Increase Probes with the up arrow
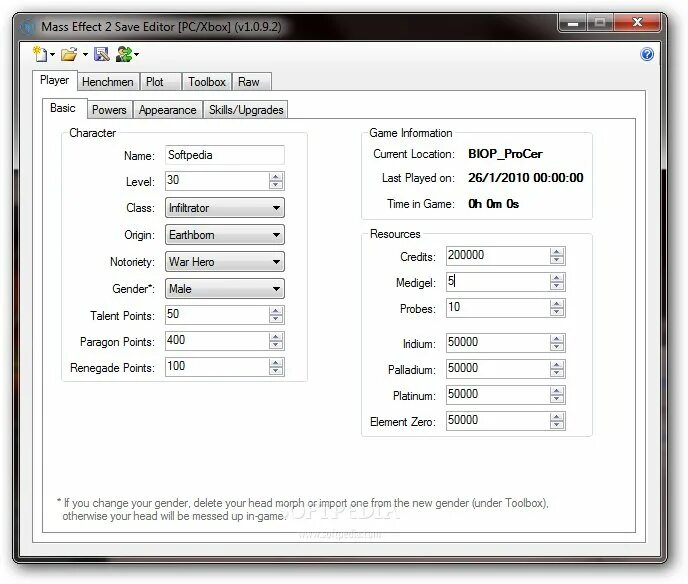Viewport: 688px width, 584px height. point(557,304)
